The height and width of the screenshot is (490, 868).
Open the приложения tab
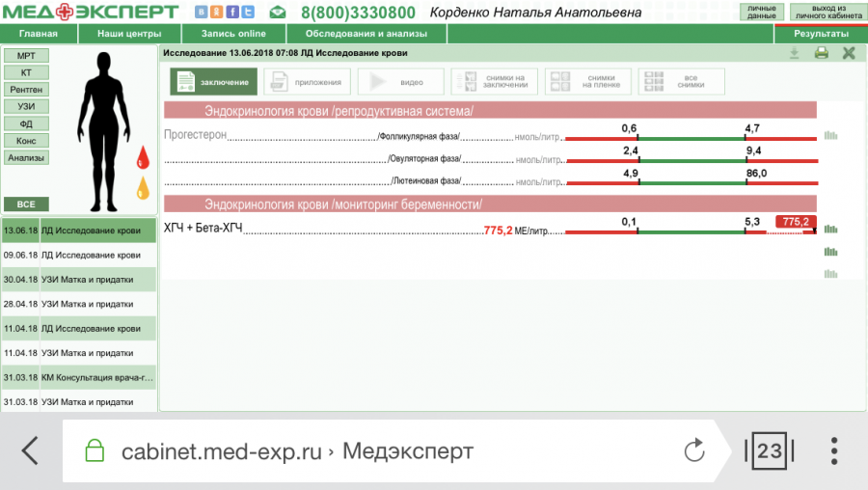tap(308, 82)
